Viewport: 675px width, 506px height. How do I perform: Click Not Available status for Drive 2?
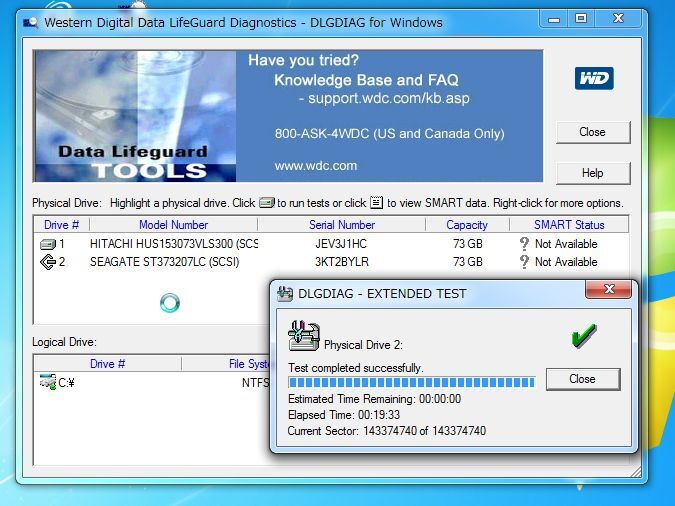[x=566, y=262]
